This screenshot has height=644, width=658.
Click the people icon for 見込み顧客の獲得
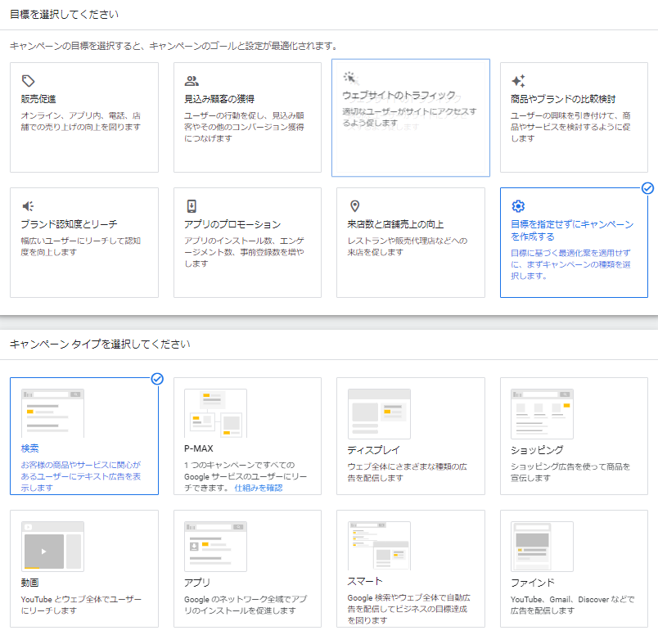point(192,81)
